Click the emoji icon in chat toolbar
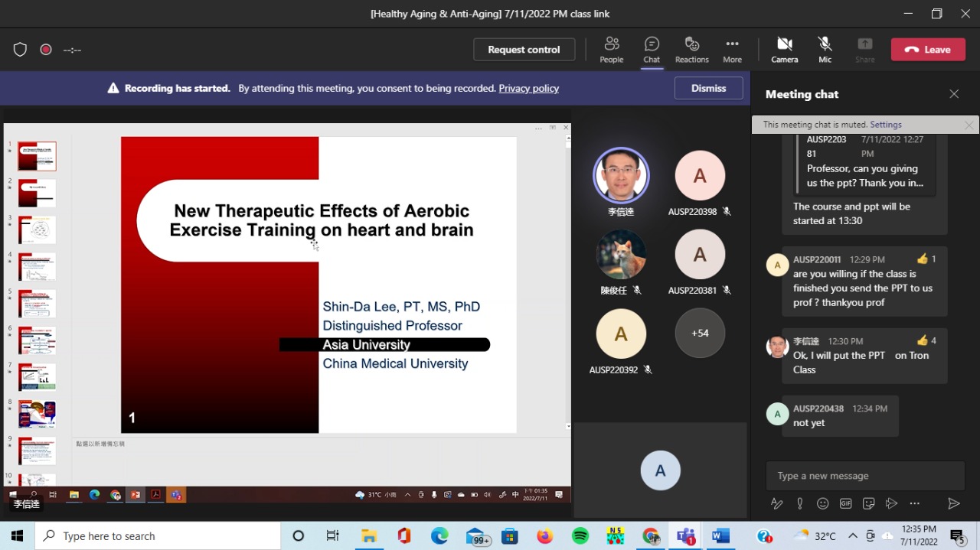 [x=822, y=503]
